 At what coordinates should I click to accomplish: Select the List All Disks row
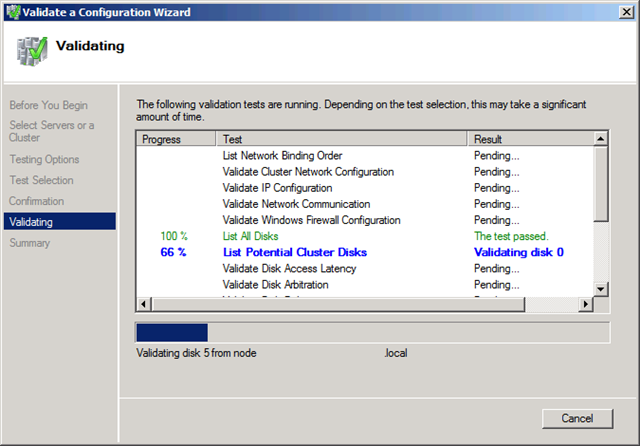click(365, 236)
